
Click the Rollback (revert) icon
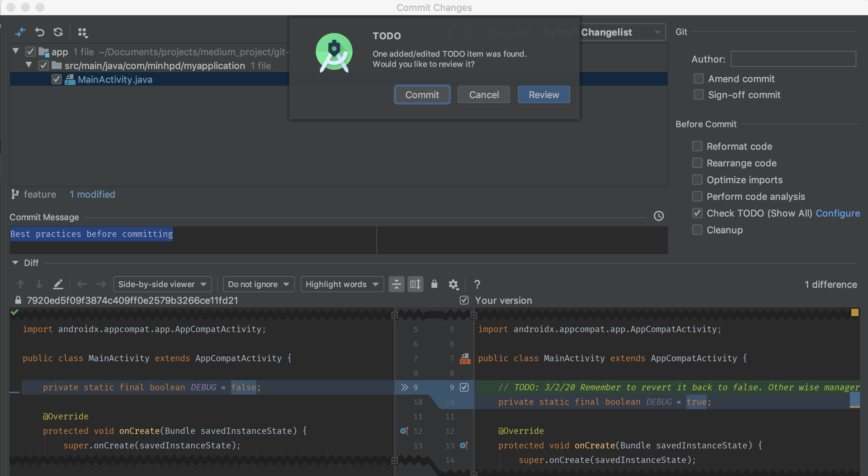click(x=39, y=32)
